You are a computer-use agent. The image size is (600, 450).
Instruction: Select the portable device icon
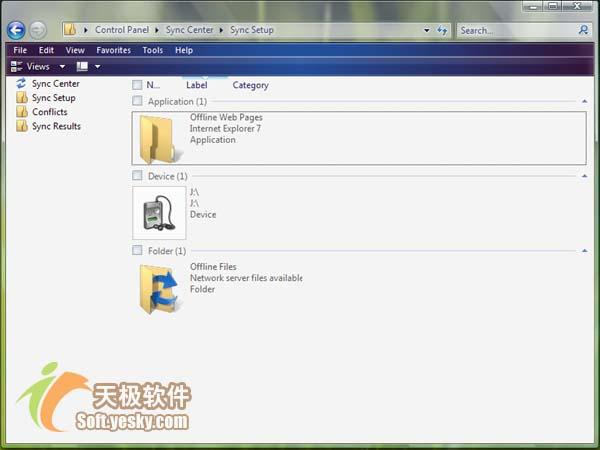tap(159, 213)
